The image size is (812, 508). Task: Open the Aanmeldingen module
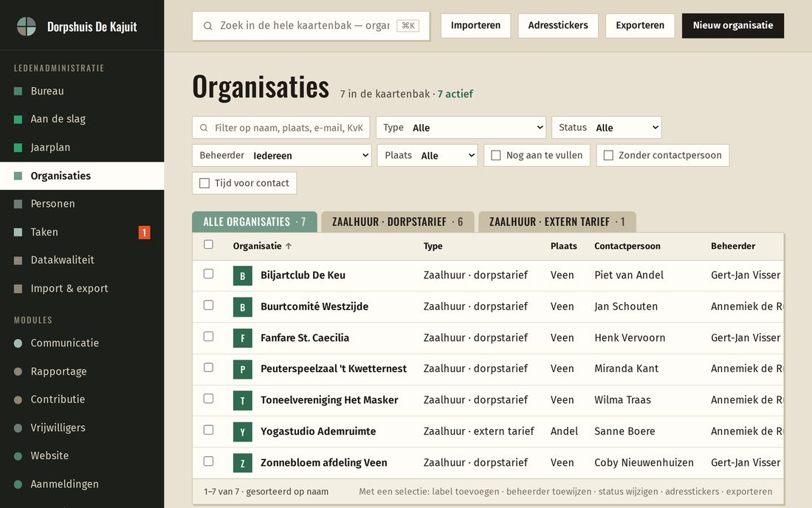tap(82, 484)
